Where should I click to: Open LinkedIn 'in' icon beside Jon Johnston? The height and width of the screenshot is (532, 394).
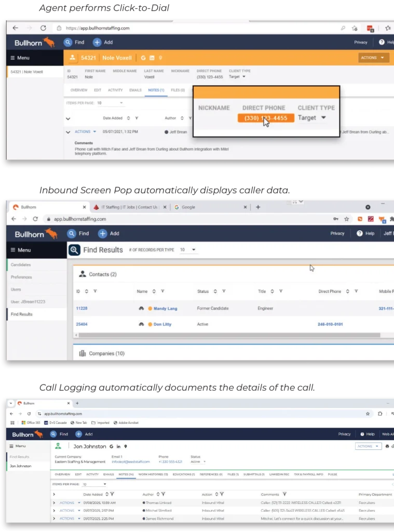[x=118, y=446]
